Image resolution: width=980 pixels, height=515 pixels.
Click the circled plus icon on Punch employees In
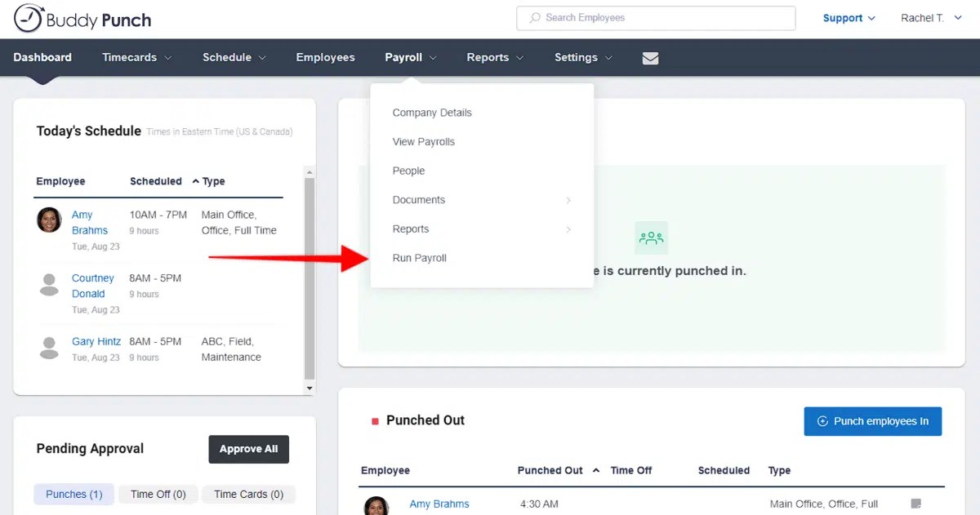coord(824,421)
